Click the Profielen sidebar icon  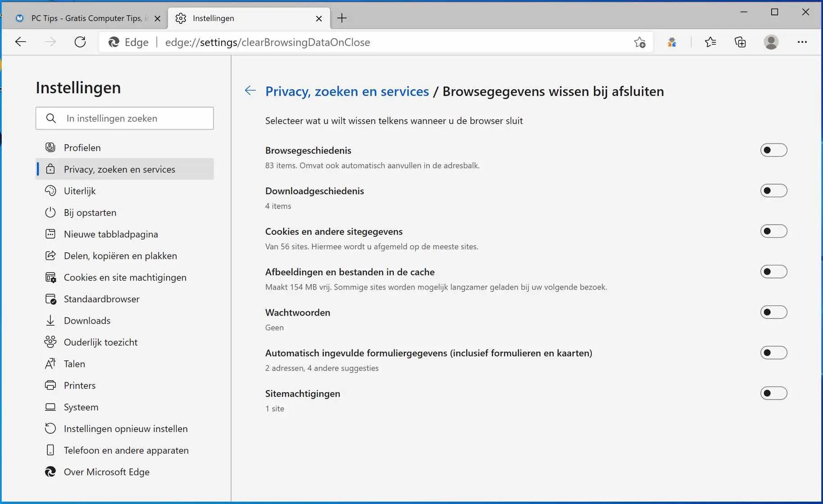pyautogui.click(x=50, y=147)
